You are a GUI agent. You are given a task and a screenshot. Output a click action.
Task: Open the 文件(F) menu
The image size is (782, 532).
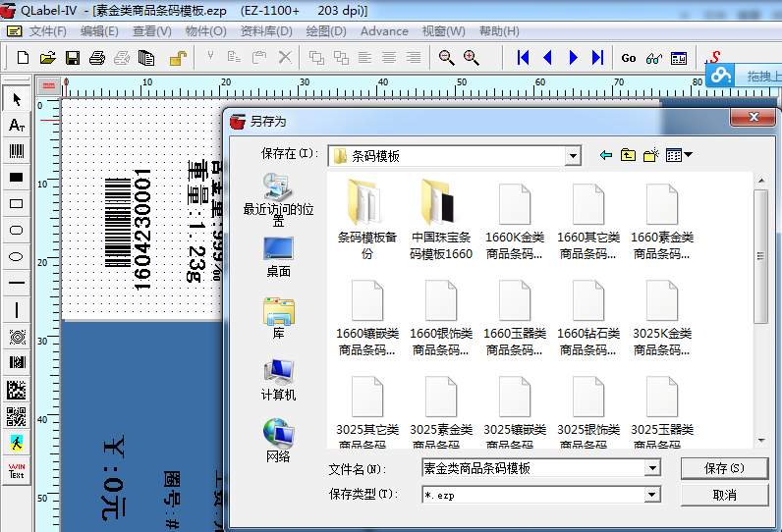47,31
